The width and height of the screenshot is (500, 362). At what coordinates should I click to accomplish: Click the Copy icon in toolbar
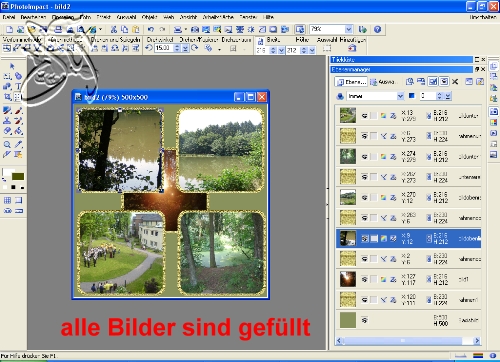pos(124,29)
